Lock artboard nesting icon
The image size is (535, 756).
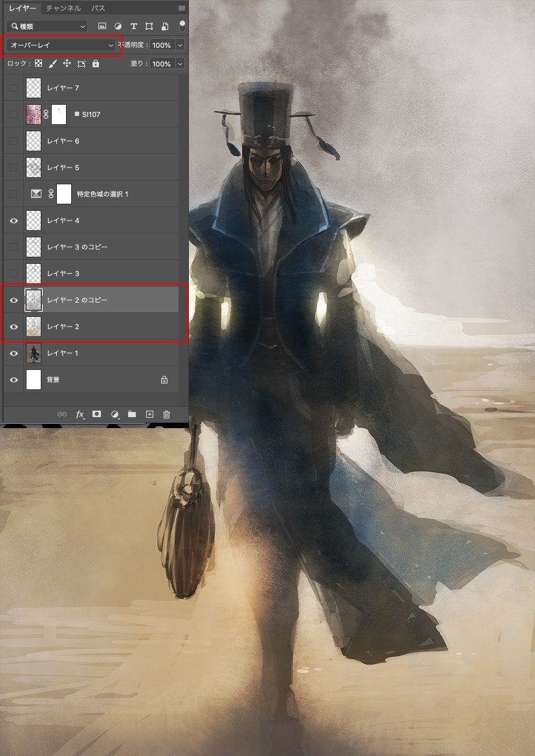point(81,63)
